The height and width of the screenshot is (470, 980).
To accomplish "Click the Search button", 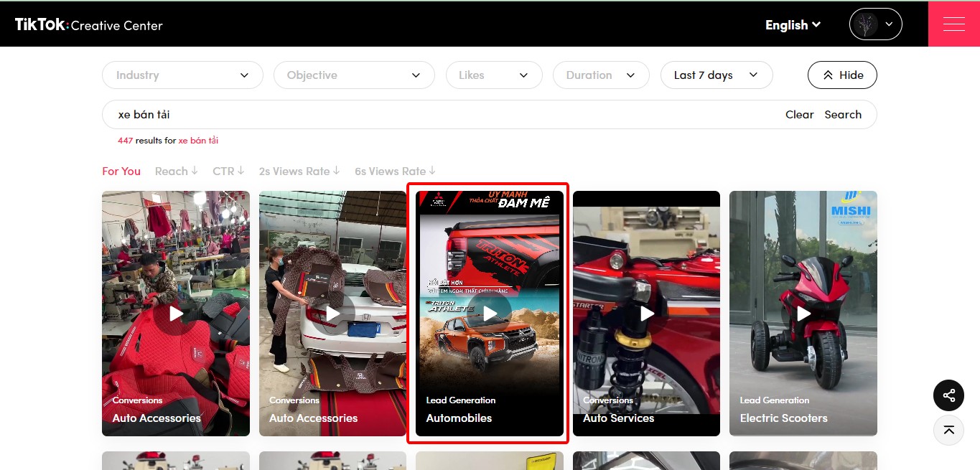I will tap(843, 115).
